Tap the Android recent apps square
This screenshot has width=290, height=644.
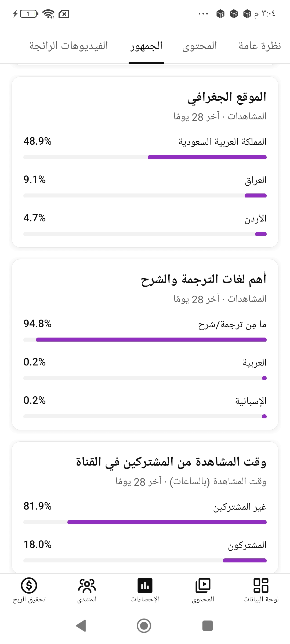207,626
